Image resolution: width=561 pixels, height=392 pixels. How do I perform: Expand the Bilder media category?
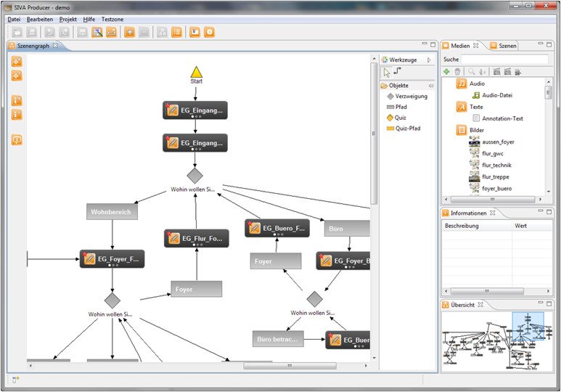tap(461, 130)
